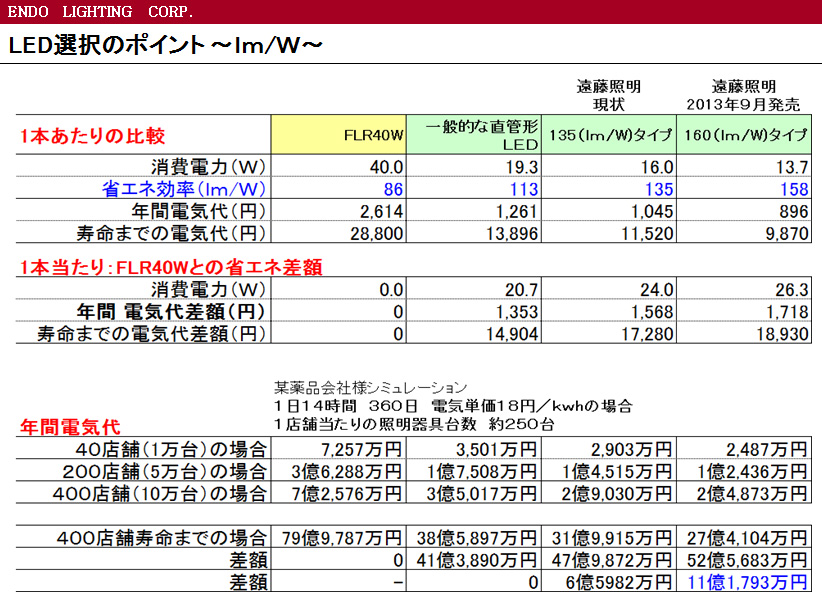Click the value 52億5,683万円
This screenshot has height=595, width=822.
pyautogui.click(x=747, y=560)
